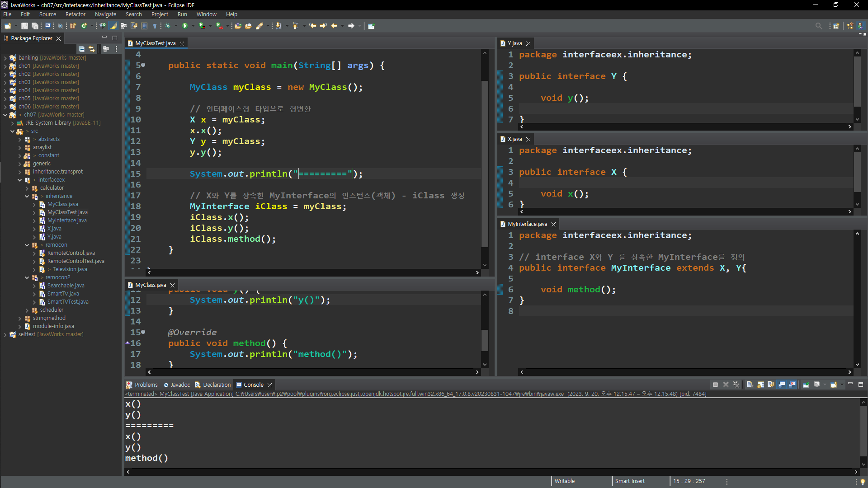Viewport: 868px width, 488px height.
Task: Click the Clear Console icon
Action: 750,385
